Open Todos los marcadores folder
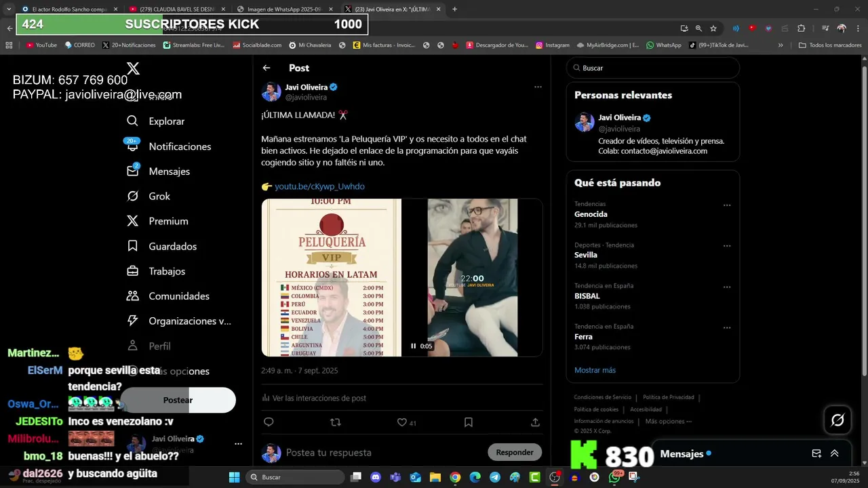The image size is (868, 488). pyautogui.click(x=830, y=45)
